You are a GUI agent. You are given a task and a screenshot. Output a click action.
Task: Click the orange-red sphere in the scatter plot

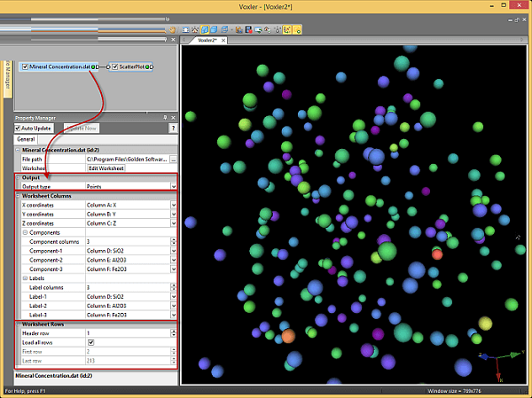pyautogui.click(x=437, y=254)
